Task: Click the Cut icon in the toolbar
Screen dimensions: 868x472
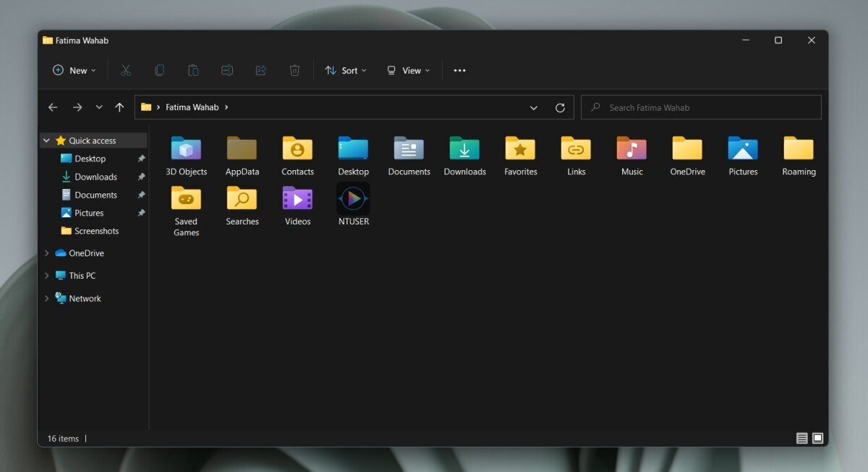Action: (x=126, y=70)
